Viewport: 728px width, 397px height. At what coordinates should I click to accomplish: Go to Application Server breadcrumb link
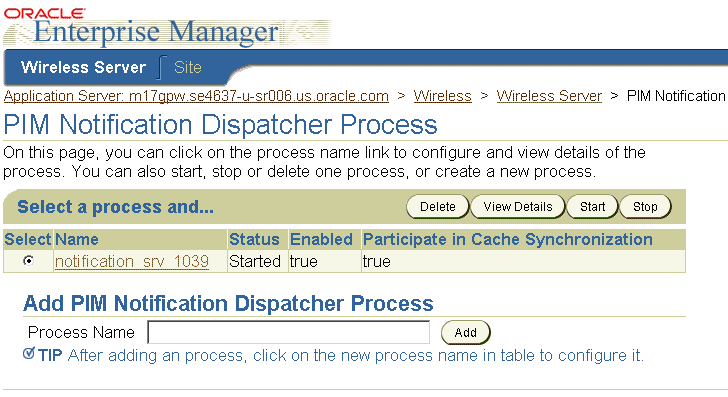click(x=196, y=96)
